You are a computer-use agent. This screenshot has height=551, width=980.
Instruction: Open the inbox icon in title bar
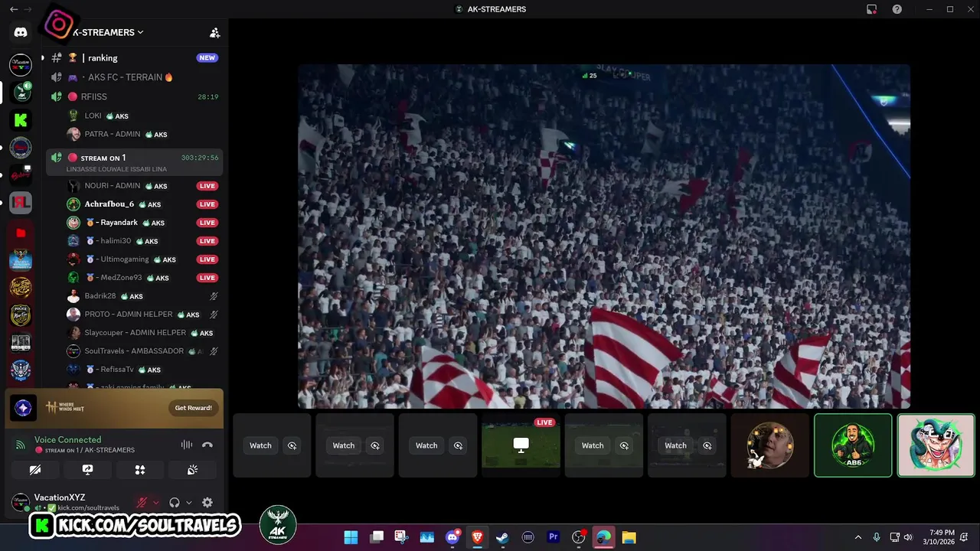[x=871, y=9]
